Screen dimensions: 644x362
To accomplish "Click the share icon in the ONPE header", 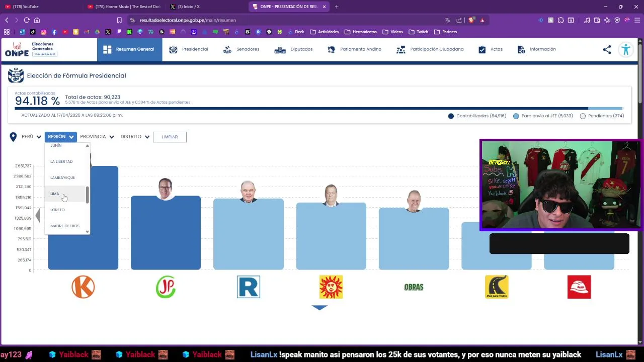I will click(607, 49).
